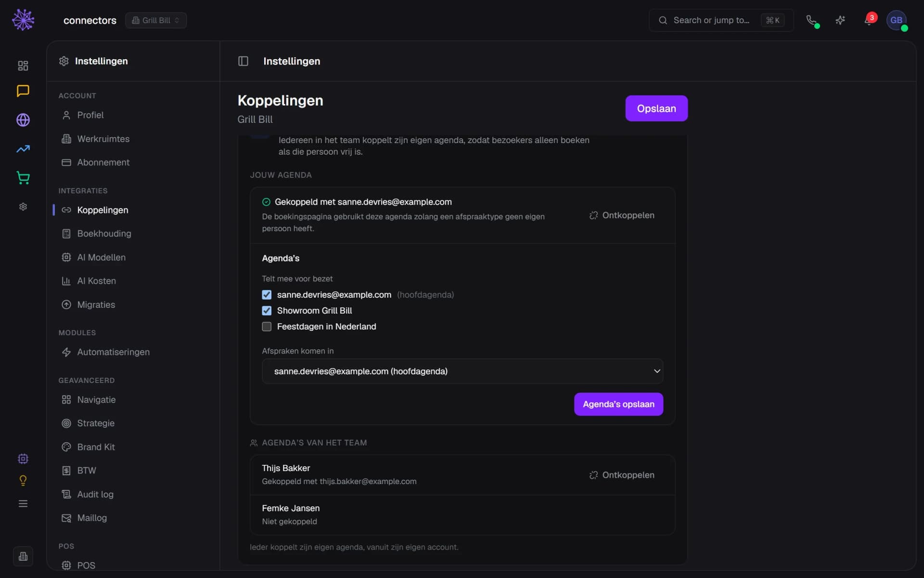Open the shopping cart icon in left rail

[x=23, y=178]
